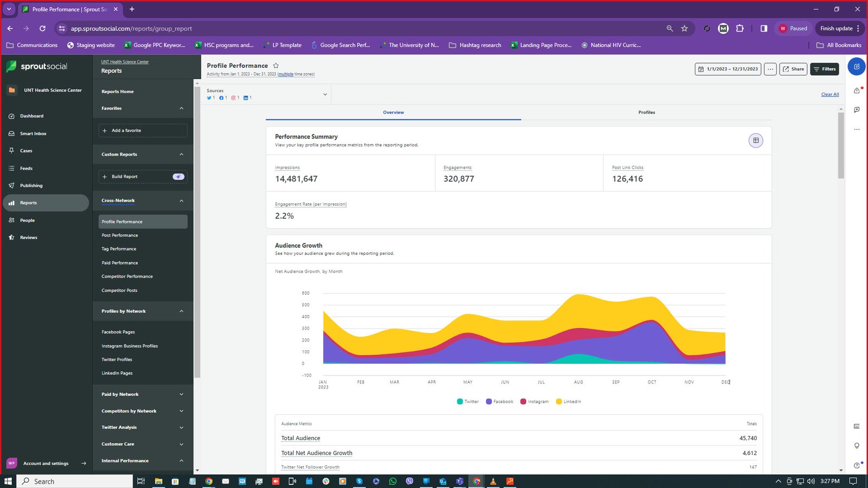The image size is (868, 488).
Task: Favorite the report with the star icon
Action: (276, 66)
